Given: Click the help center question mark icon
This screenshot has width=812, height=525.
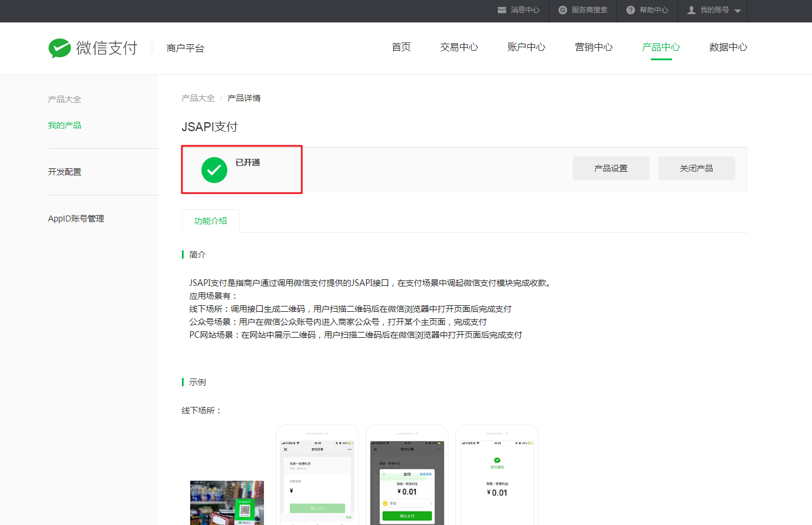Looking at the screenshot, I should (631, 10).
